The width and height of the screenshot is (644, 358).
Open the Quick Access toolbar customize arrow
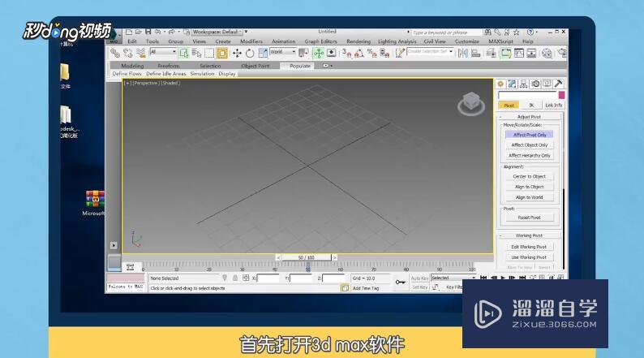[x=246, y=32]
